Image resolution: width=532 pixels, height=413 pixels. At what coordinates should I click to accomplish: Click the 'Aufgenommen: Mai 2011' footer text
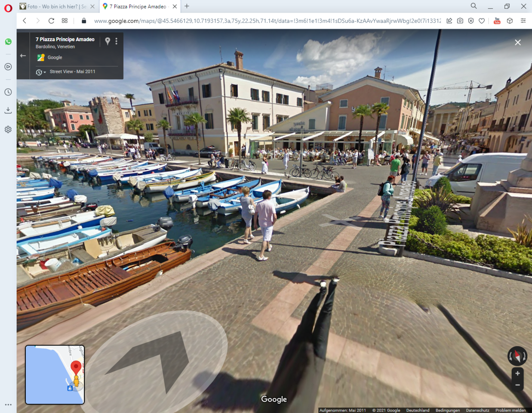tap(343, 410)
